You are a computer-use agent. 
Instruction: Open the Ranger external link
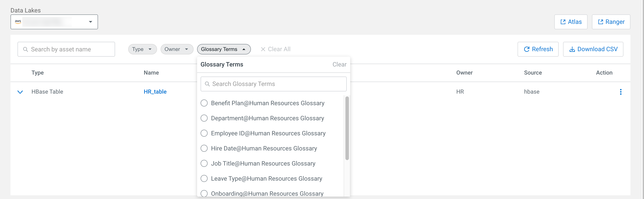tap(611, 22)
